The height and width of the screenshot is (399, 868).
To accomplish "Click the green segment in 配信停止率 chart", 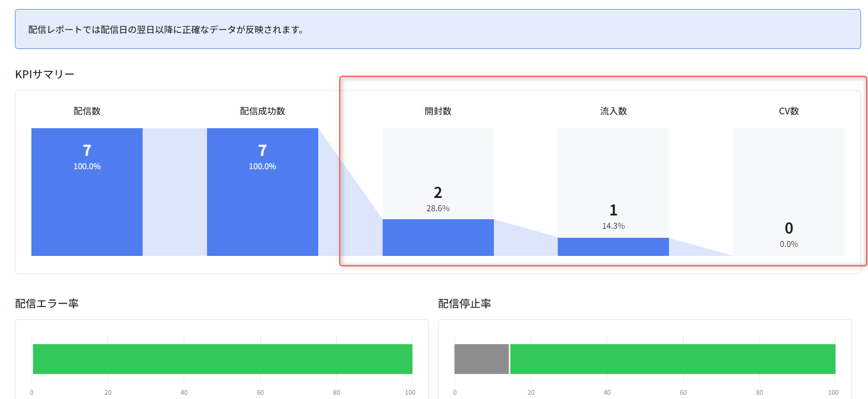I will click(673, 359).
